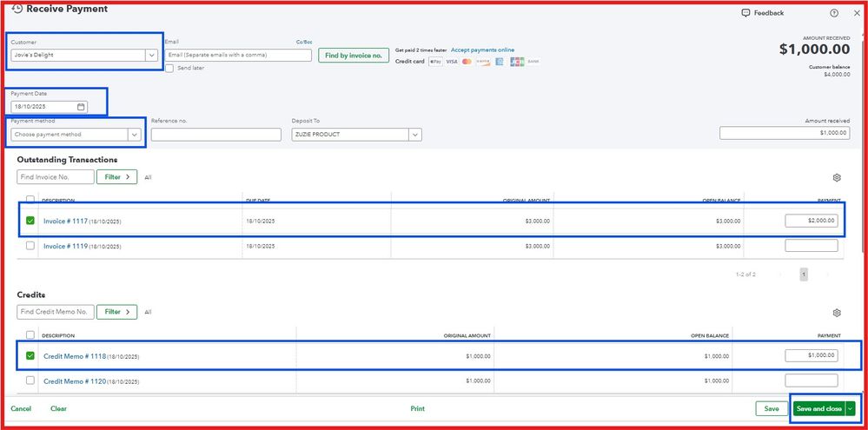This screenshot has height=430, width=868.
Task: Open Credits table settings gear
Action: point(837,313)
